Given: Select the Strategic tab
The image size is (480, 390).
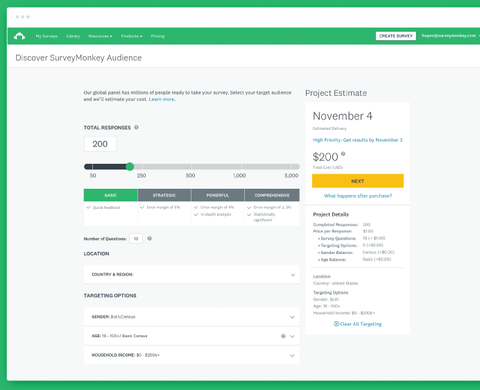Looking at the screenshot, I should 164,195.
